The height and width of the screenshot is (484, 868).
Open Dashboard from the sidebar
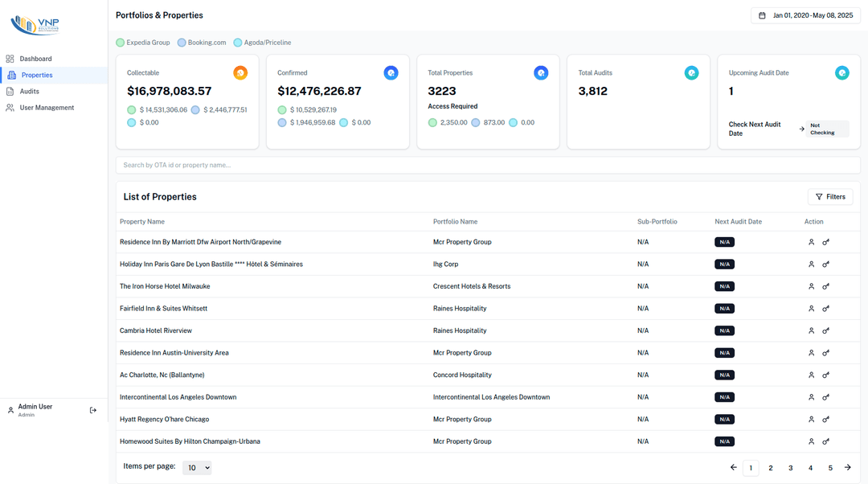click(35, 59)
